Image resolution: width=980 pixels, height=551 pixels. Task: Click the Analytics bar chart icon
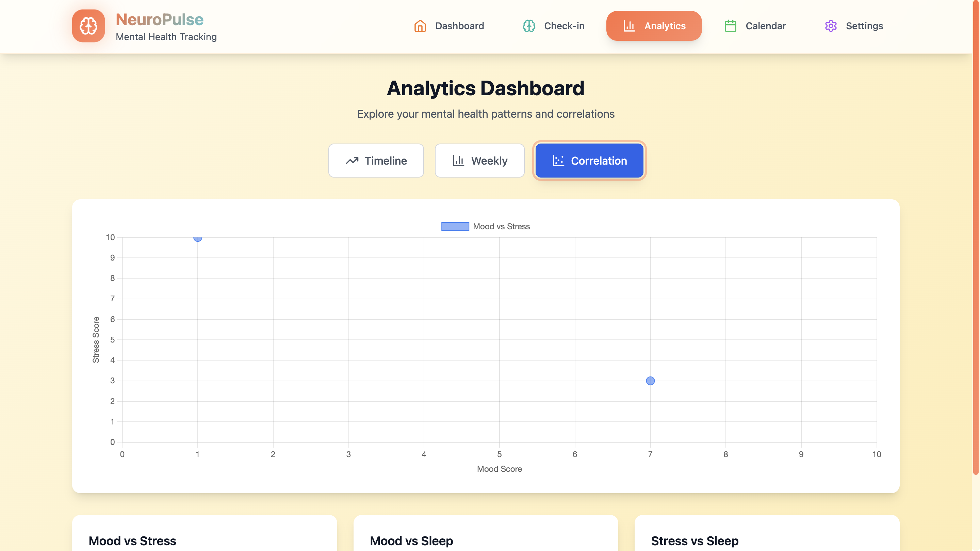(x=629, y=26)
